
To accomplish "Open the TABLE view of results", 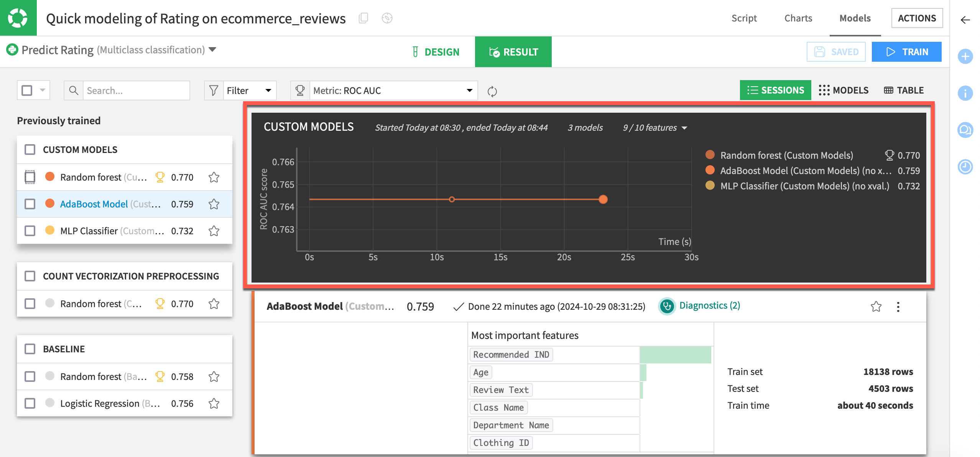I will point(904,90).
